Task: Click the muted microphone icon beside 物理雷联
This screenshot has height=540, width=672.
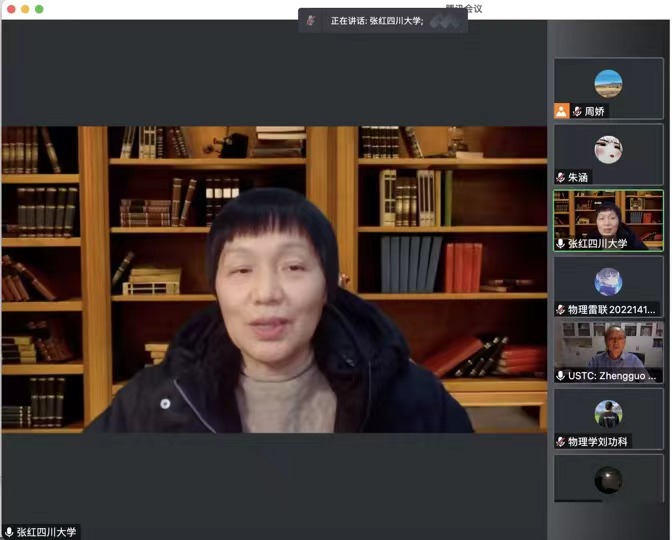Action: pos(561,309)
